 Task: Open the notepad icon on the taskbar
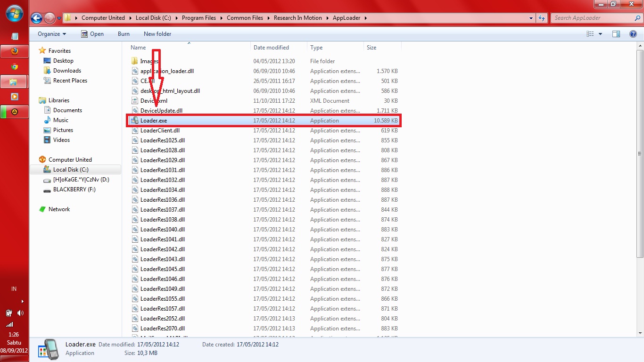tap(14, 36)
